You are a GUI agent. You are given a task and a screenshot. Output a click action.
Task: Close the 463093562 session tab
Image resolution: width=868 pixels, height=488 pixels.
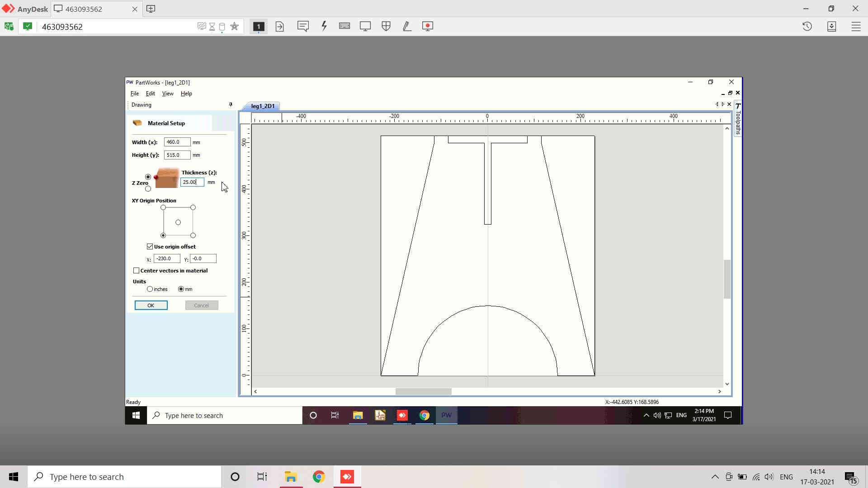point(135,9)
